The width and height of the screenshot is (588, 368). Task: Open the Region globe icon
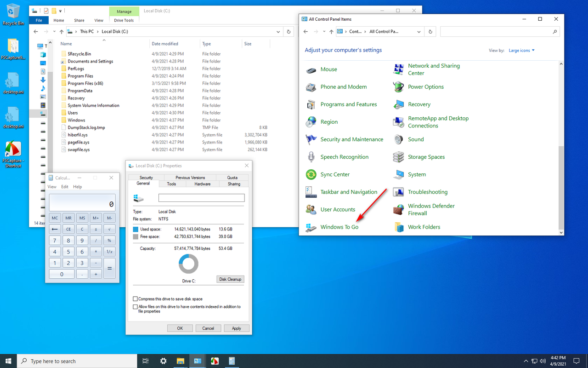point(311,122)
